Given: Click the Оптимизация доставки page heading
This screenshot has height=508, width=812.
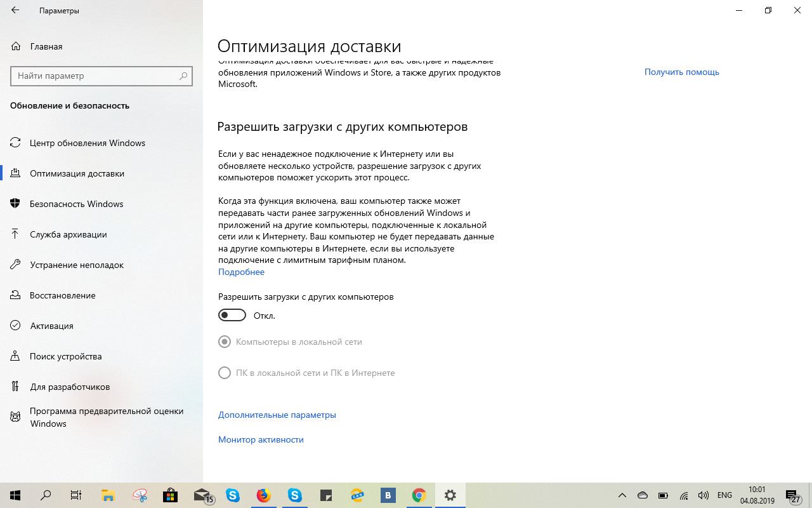Looking at the screenshot, I should coord(310,46).
